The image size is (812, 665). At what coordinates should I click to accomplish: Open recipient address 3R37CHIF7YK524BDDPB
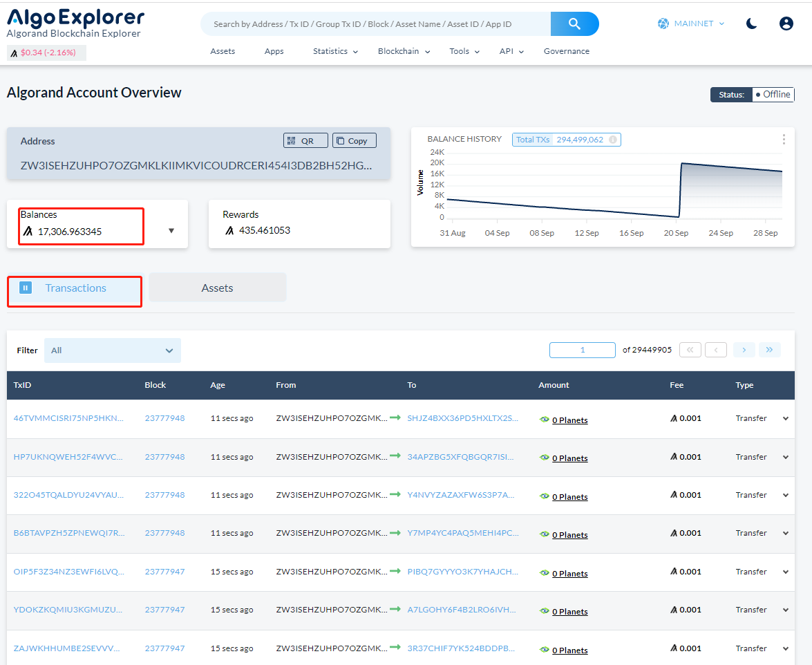click(x=461, y=648)
